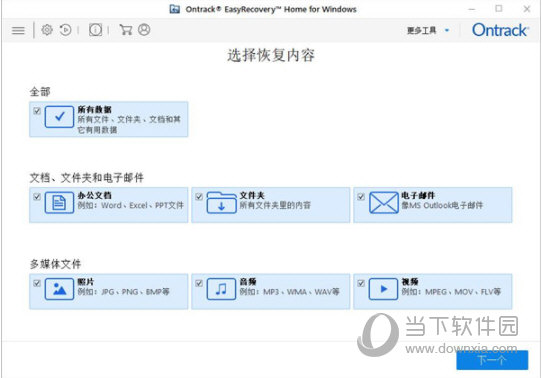Click the folder download icon for 文件夹
This screenshot has height=378, width=542.
tap(221, 202)
